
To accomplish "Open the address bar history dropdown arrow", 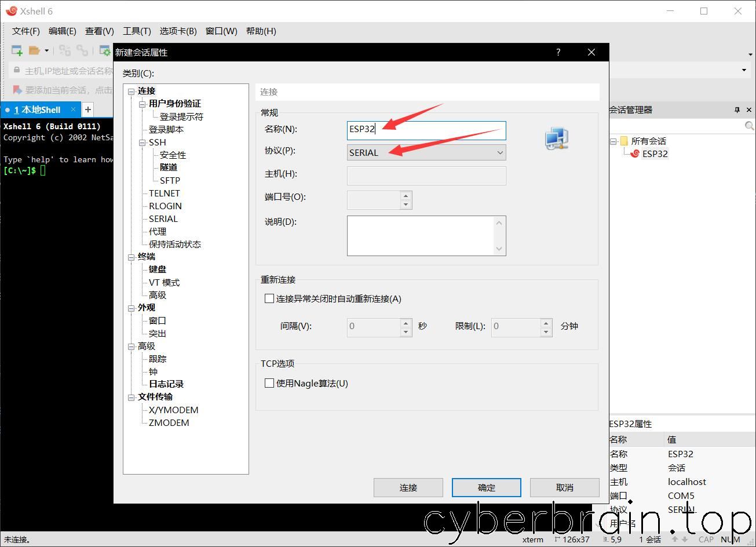I will tap(744, 70).
